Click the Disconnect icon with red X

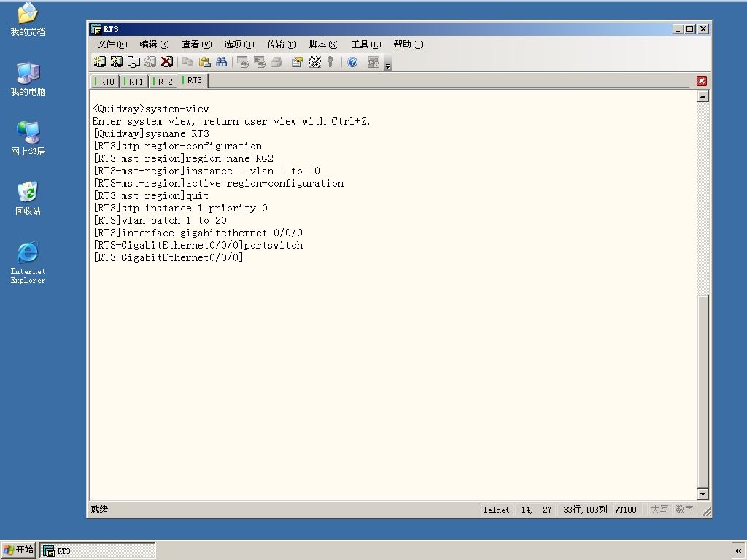click(167, 62)
